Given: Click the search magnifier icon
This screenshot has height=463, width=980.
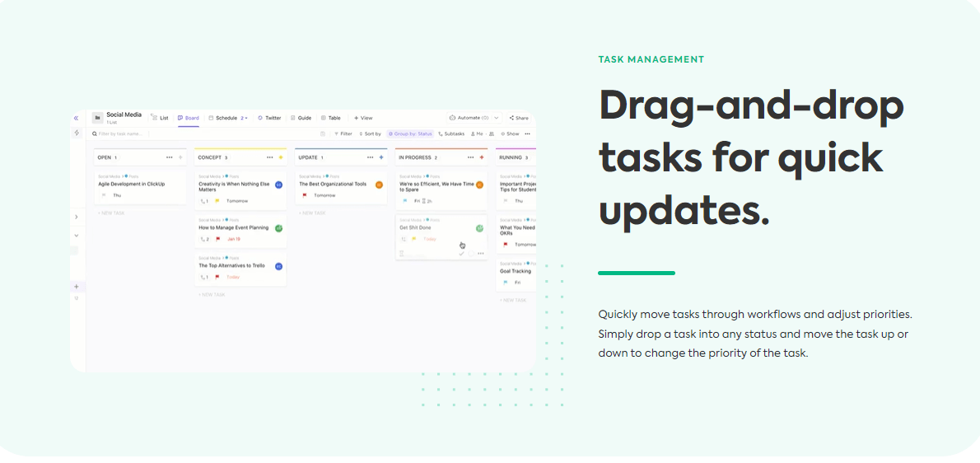Looking at the screenshot, I should point(95,133).
